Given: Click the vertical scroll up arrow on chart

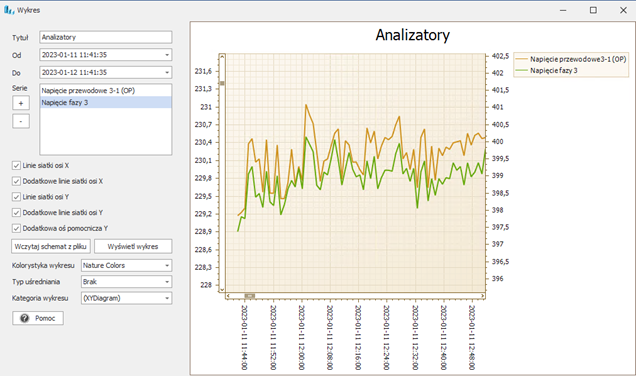Looking at the screenshot, I should point(222,57).
